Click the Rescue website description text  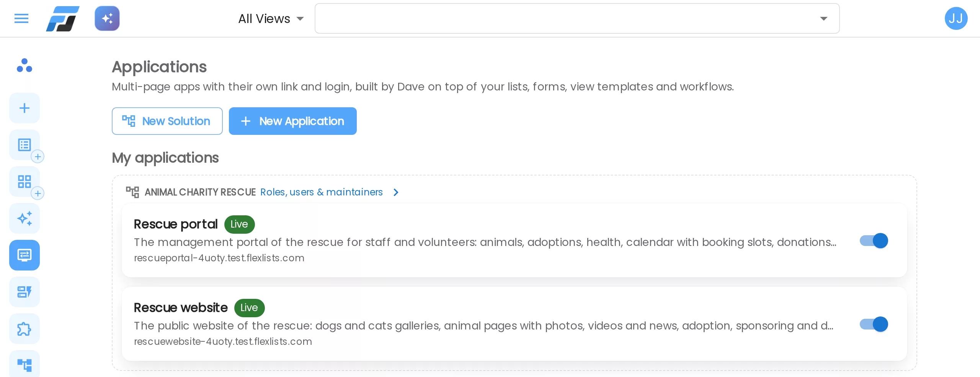(x=483, y=326)
